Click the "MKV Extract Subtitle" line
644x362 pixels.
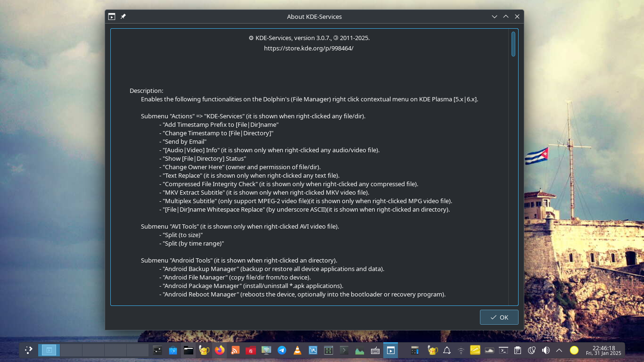coord(264,192)
